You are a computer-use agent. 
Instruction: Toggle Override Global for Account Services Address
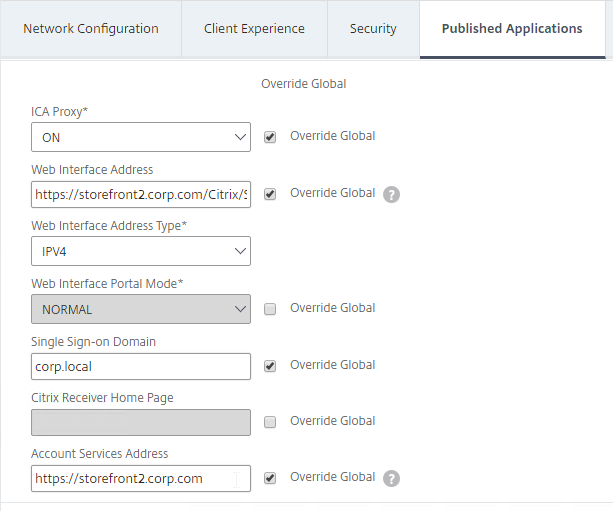coord(270,478)
